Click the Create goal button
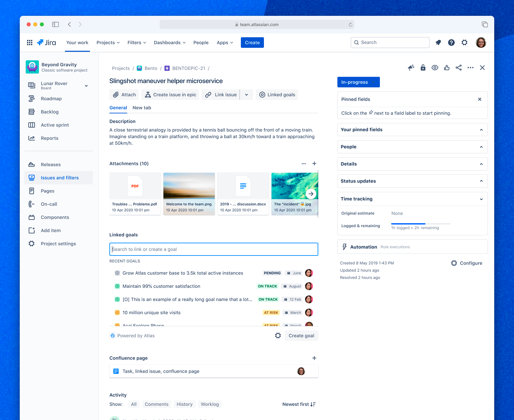Viewport: 514px width, 420px height. coord(301,336)
